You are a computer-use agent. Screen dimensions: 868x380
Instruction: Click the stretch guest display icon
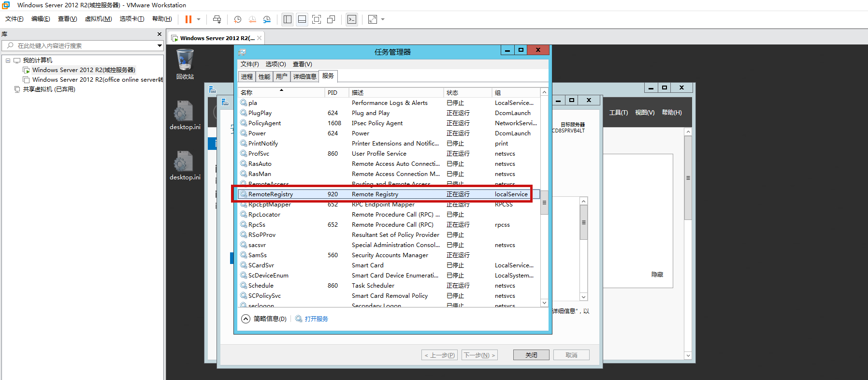[373, 19]
